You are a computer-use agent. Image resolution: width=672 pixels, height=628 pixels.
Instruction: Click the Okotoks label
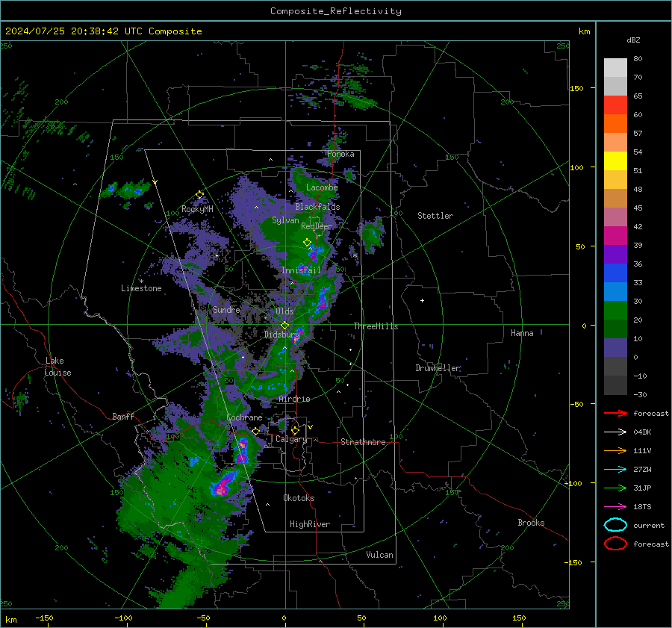point(299,498)
